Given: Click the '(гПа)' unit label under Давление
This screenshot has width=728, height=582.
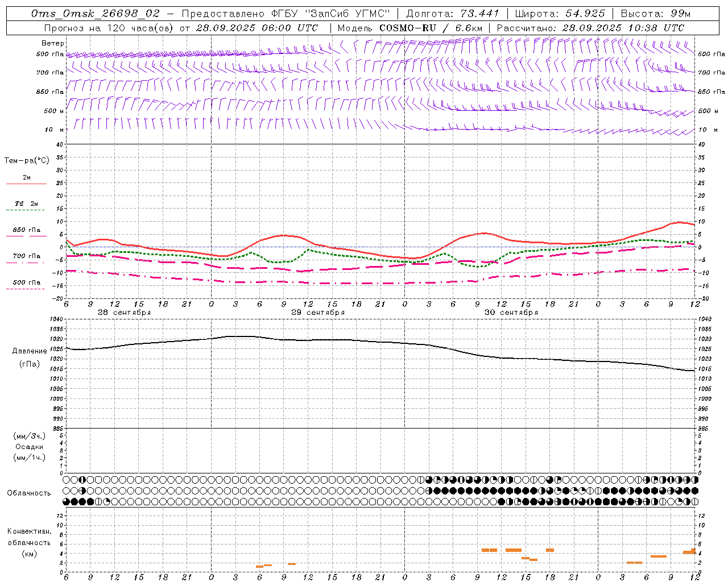Looking at the screenshot, I should (x=29, y=364).
